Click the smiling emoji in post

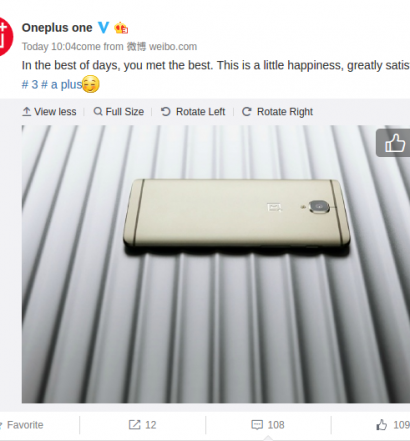pos(91,84)
